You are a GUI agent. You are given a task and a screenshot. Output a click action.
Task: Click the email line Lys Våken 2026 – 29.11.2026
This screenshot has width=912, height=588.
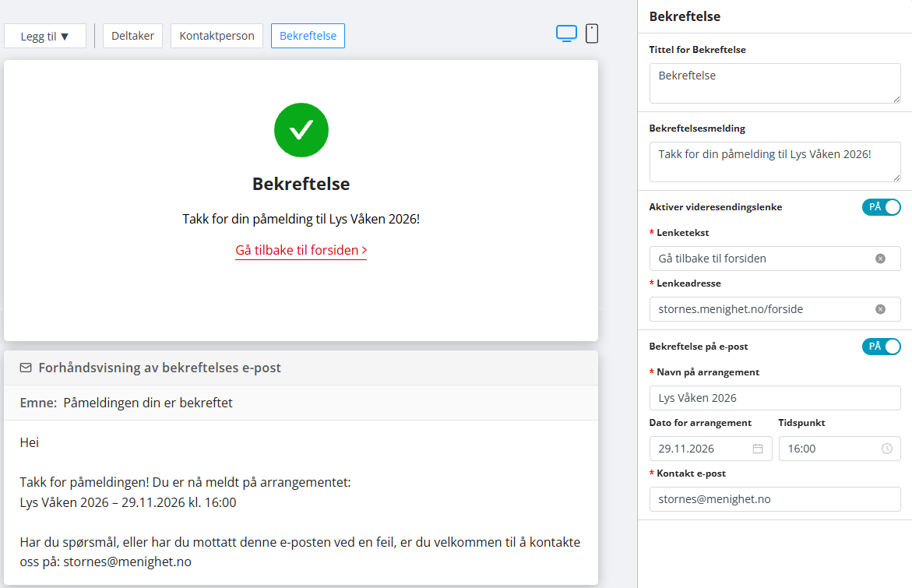tap(128, 502)
